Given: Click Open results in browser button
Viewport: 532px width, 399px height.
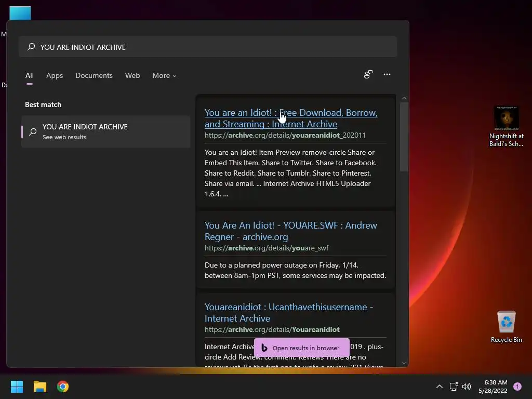Looking at the screenshot, I should tap(302, 348).
